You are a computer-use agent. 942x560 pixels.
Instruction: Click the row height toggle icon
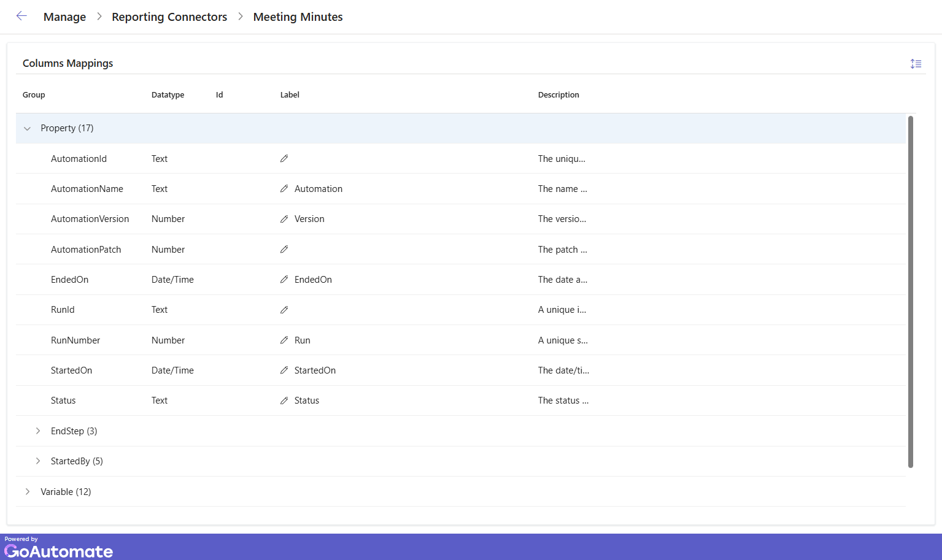[916, 64]
